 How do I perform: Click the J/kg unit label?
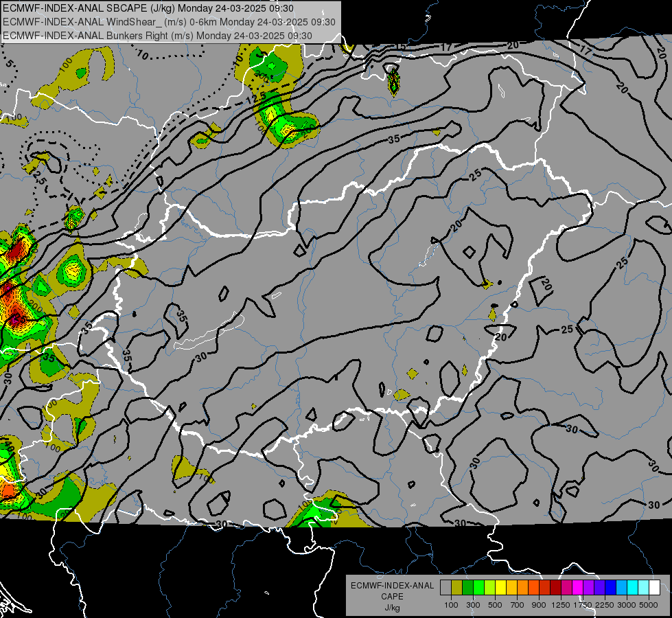point(392,608)
